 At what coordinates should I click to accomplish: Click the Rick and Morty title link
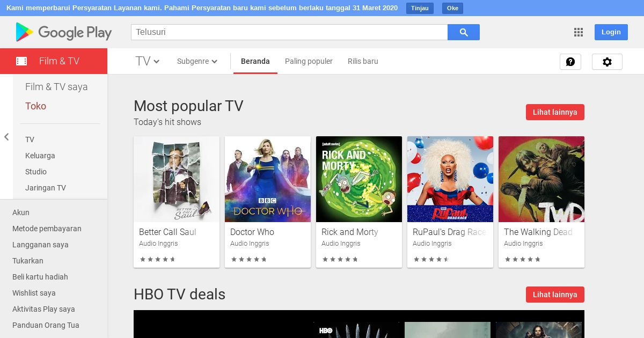350,232
